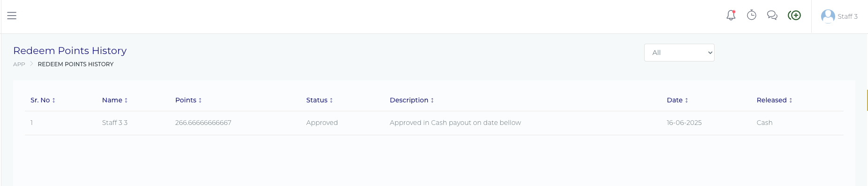Open the All status filter dropdown
Image resolution: width=868 pixels, height=186 pixels.
pyautogui.click(x=679, y=53)
